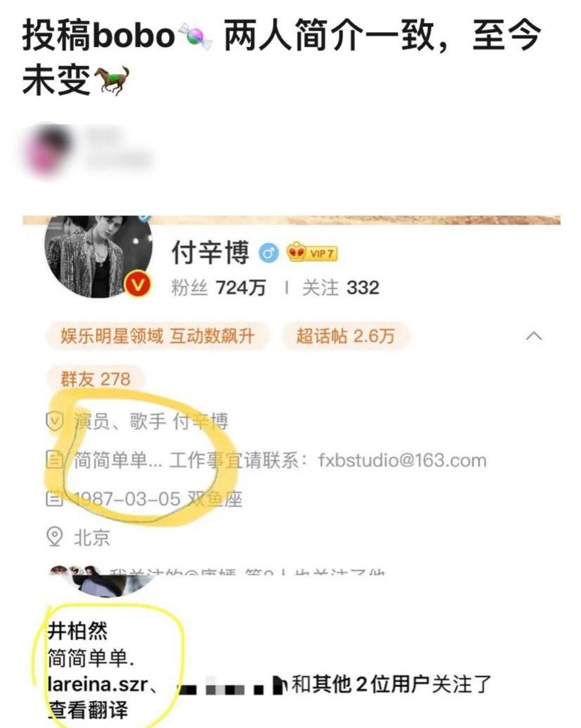Image resolution: width=581 pixels, height=728 pixels.
Task: Open 付辛博's profile avatar picture
Action: tap(99, 256)
